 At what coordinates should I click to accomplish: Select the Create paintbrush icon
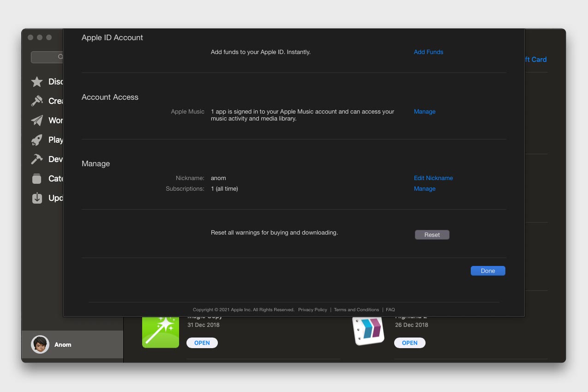[37, 101]
